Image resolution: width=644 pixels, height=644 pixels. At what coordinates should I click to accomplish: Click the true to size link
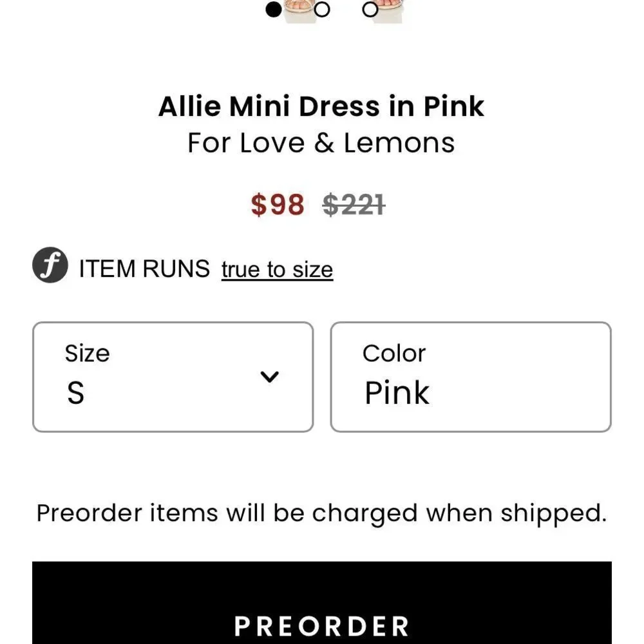pyautogui.click(x=276, y=269)
